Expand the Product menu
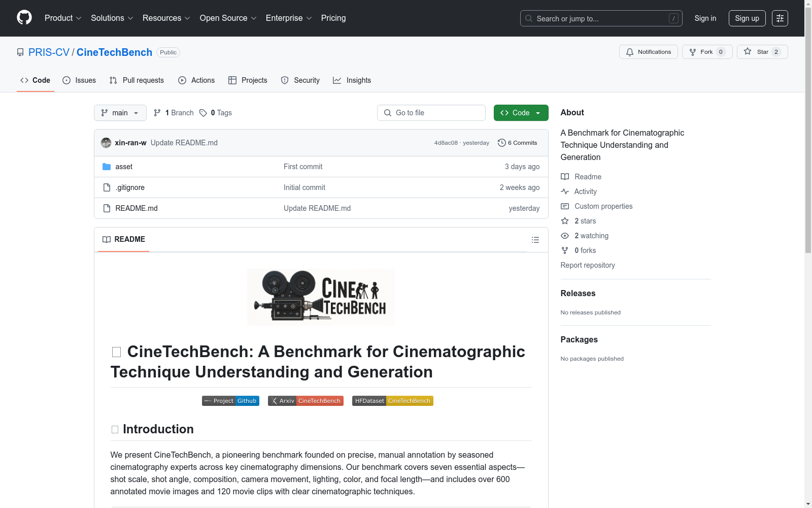 (x=63, y=18)
